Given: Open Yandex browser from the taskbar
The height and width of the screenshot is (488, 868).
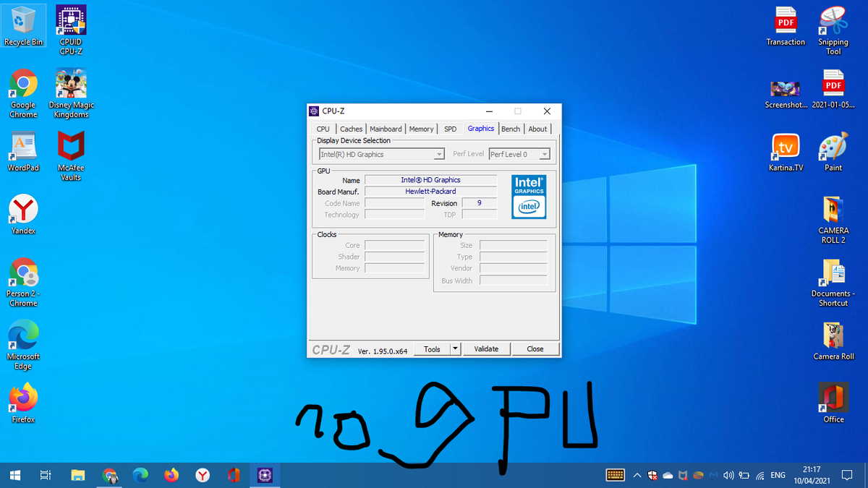Looking at the screenshot, I should 203,475.
